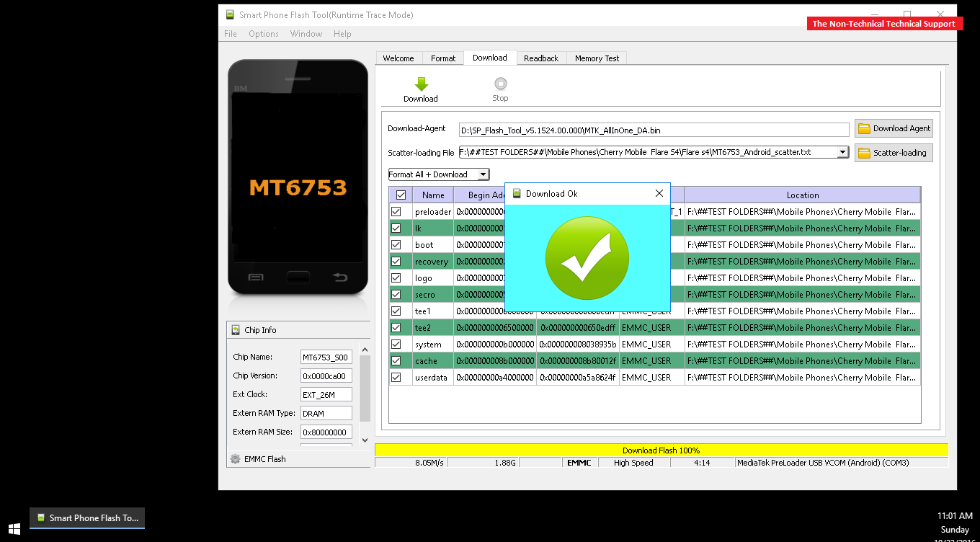
Task: Open the File menu
Action: (231, 34)
